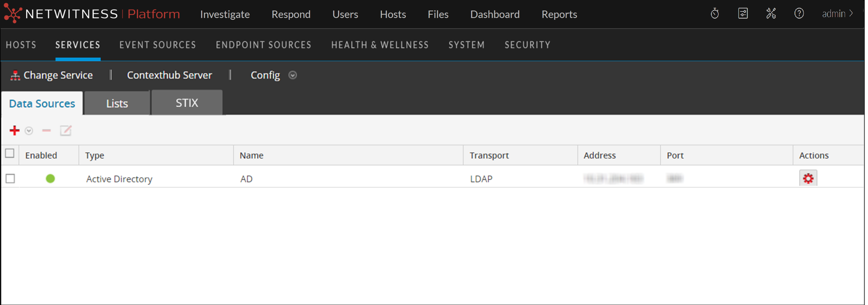Open Health & Wellness section
Screen dimensions: 868x305
(x=380, y=45)
